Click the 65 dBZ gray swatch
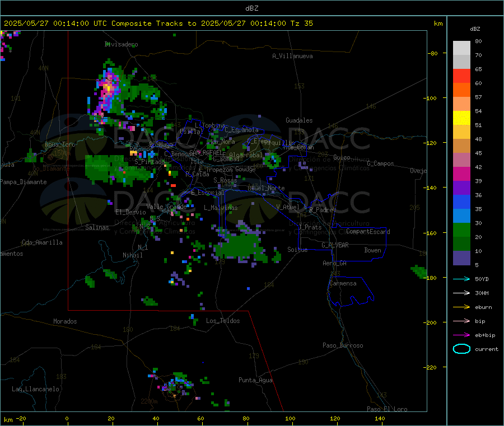This screenshot has width=504, height=426. click(x=461, y=62)
